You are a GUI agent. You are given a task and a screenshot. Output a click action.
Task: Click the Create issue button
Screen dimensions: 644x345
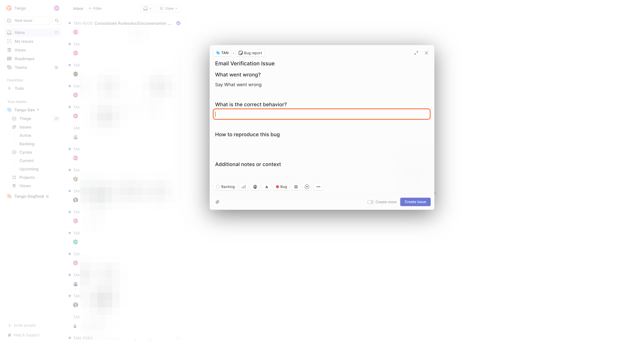point(415,202)
